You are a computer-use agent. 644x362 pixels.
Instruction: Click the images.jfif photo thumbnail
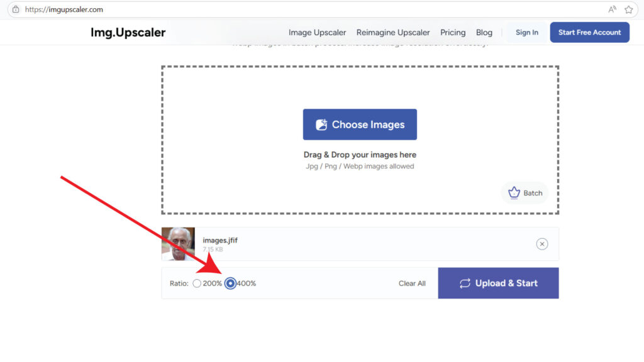click(x=178, y=244)
